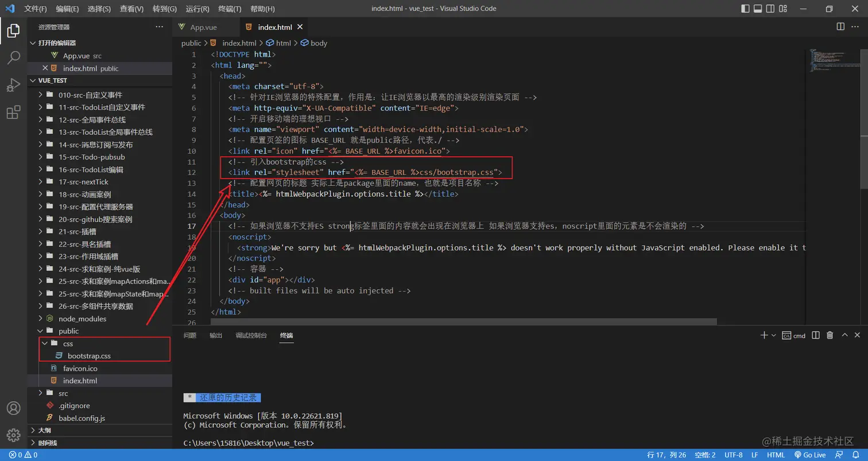Open the launch profile dropdown arrow
868x461 pixels.
(773, 335)
